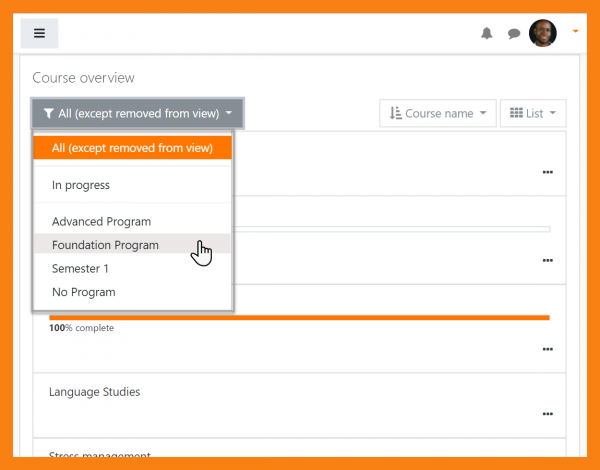Open Language Studies three-dot actions menu
600x470 pixels.
pos(548,413)
